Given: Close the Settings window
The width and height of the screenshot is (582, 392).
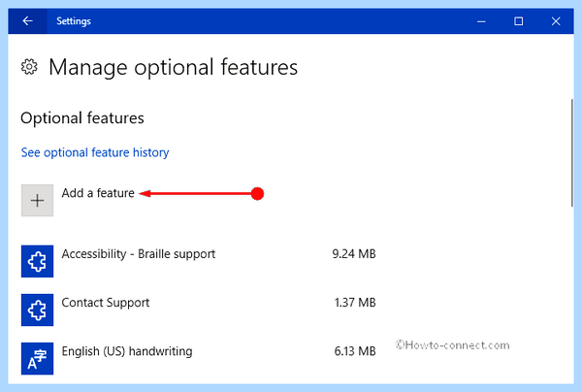Looking at the screenshot, I should pos(556,21).
